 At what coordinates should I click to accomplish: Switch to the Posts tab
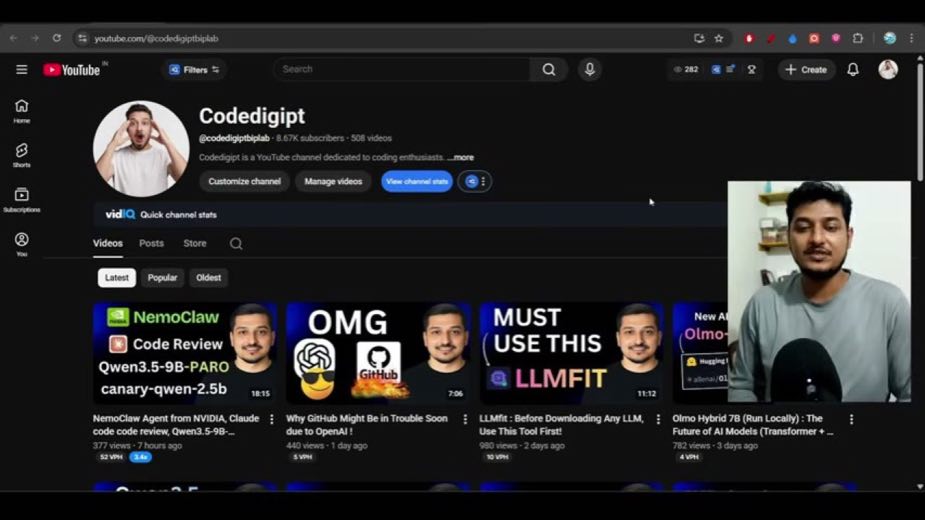point(151,243)
